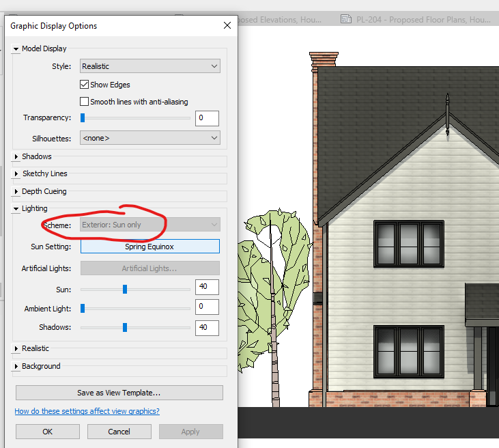Expand the Depth Cueing section
This screenshot has width=499, height=448.
click(16, 192)
